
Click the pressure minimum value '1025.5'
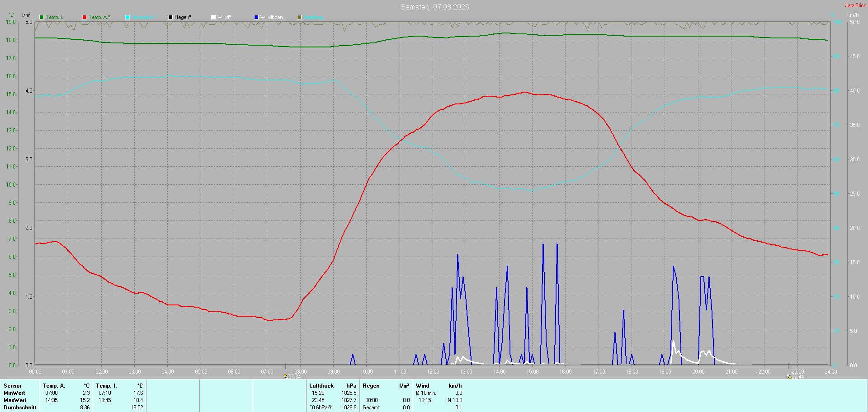point(349,393)
